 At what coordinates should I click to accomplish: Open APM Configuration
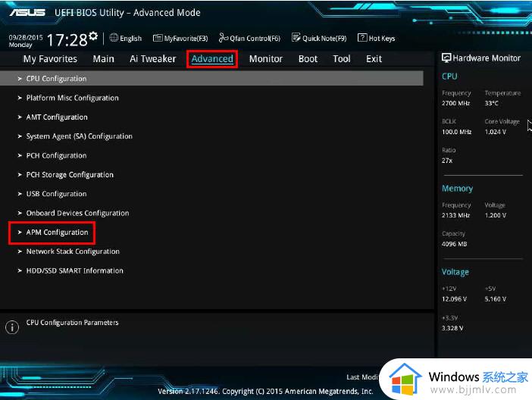tap(57, 233)
